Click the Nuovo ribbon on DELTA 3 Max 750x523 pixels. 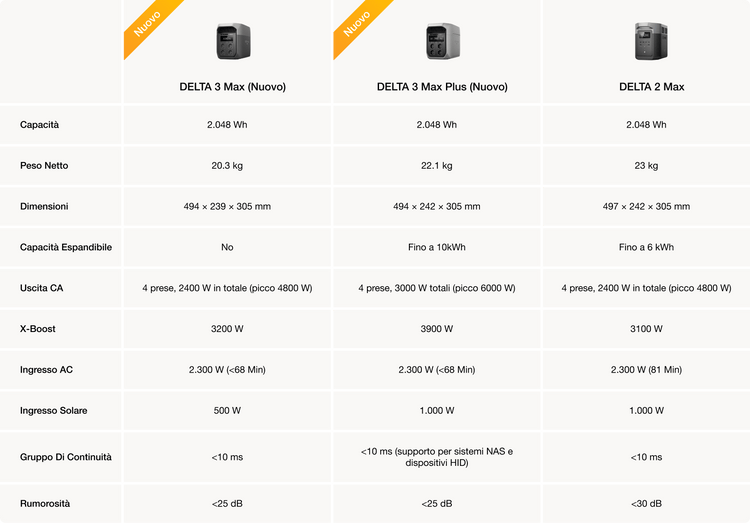146,24
